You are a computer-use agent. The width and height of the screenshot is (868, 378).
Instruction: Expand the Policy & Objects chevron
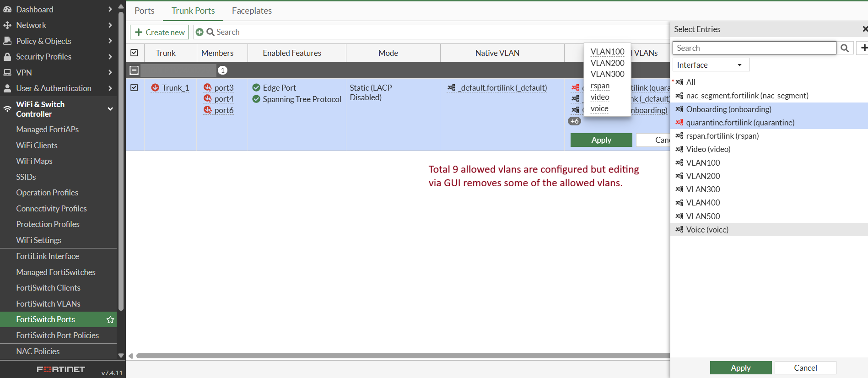[110, 41]
